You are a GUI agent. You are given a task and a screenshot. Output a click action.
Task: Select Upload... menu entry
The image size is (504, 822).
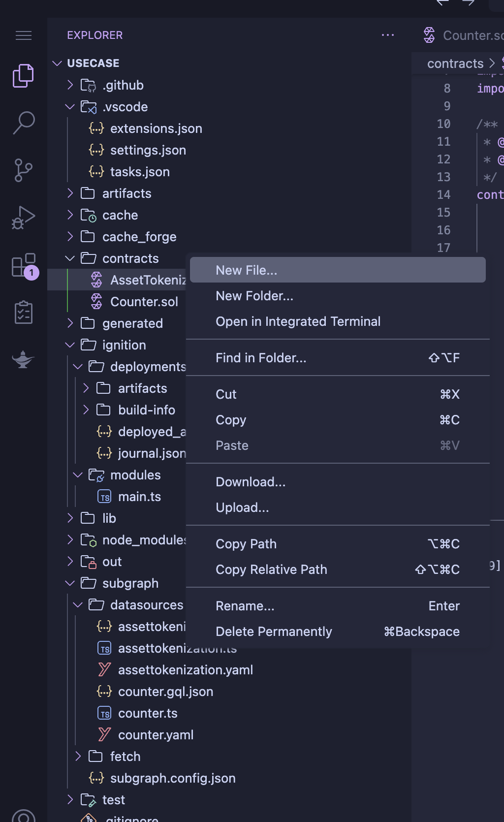(x=338, y=507)
